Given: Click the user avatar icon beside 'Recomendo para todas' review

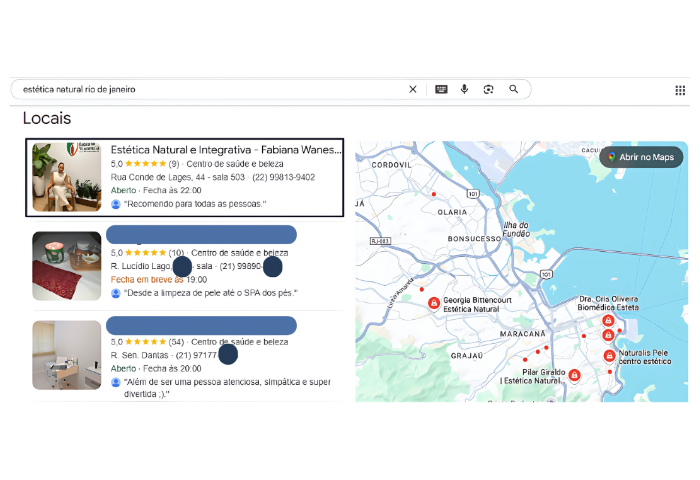Looking at the screenshot, I should pos(116,205).
